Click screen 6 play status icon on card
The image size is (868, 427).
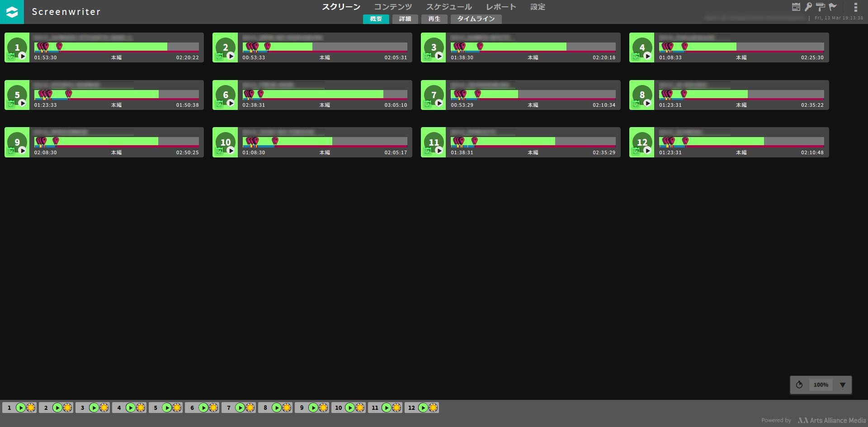(231, 104)
